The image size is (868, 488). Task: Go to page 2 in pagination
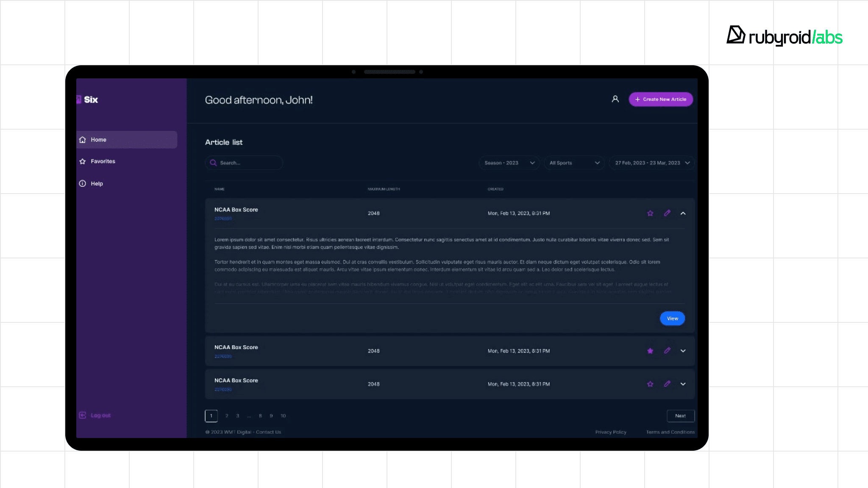click(x=227, y=416)
